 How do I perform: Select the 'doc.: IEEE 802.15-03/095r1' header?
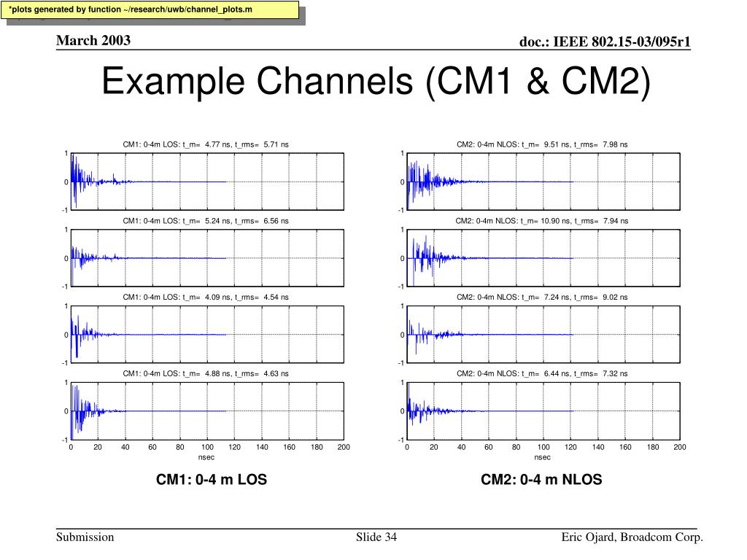(x=605, y=42)
